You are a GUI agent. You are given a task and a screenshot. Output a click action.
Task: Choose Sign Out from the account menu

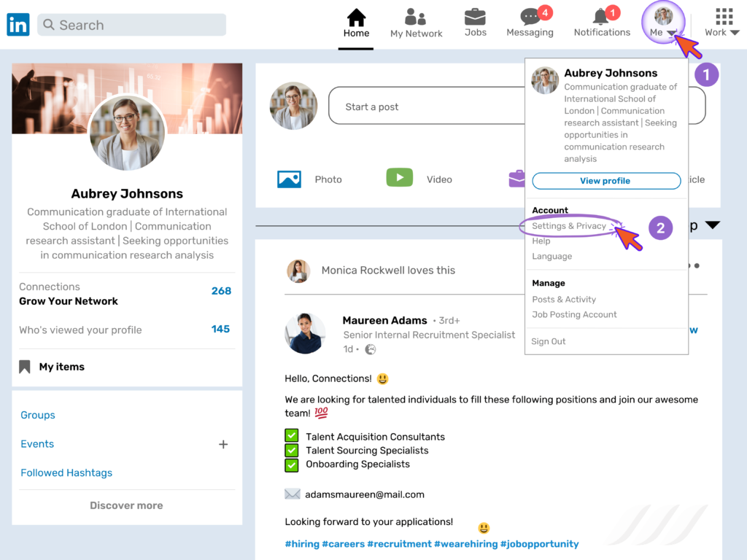pyautogui.click(x=548, y=341)
